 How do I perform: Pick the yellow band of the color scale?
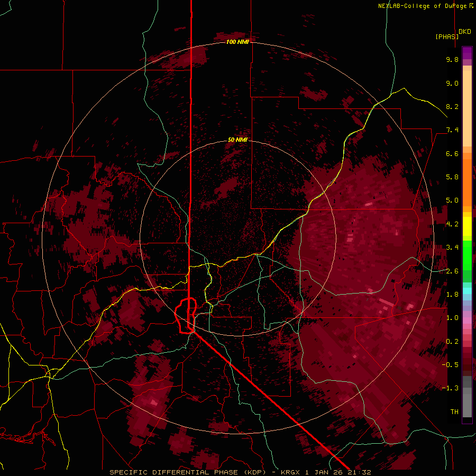coord(467,226)
